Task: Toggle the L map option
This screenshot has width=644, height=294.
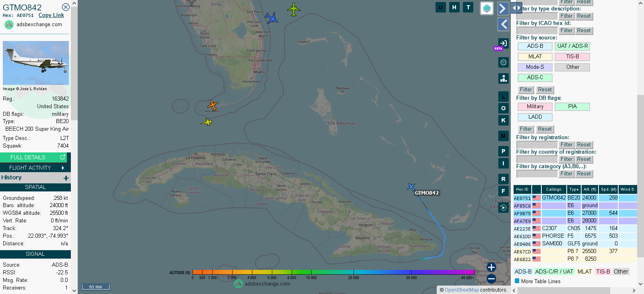Action: click(x=503, y=97)
